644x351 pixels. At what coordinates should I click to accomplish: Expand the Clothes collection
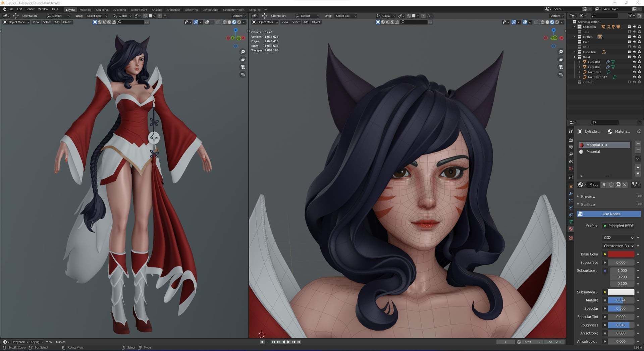pyautogui.click(x=575, y=37)
